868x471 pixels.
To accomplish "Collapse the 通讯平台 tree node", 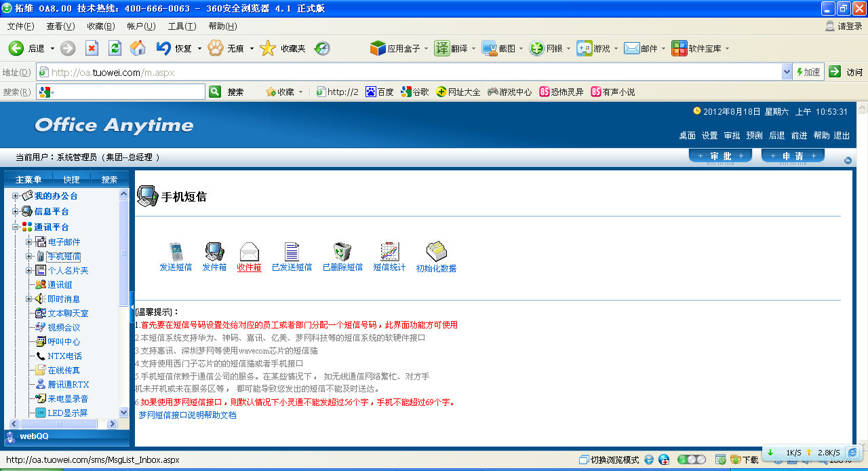I will pyautogui.click(x=15, y=227).
